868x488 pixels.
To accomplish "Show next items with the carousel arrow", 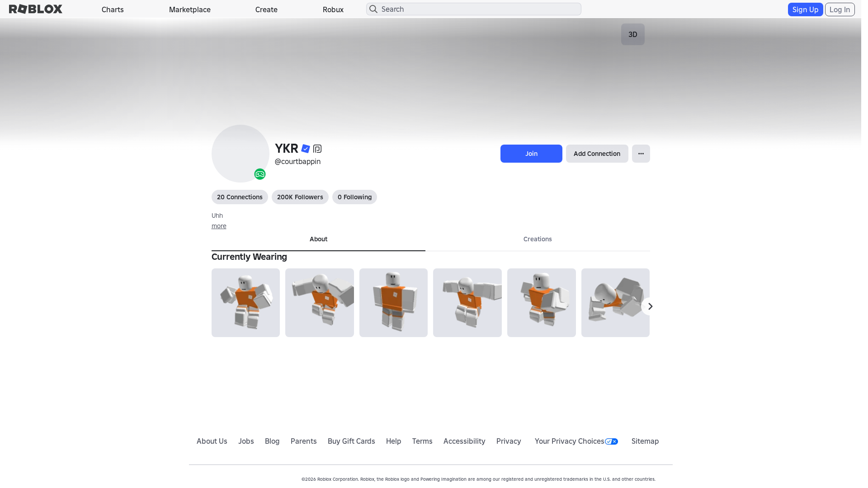I will click(650, 306).
